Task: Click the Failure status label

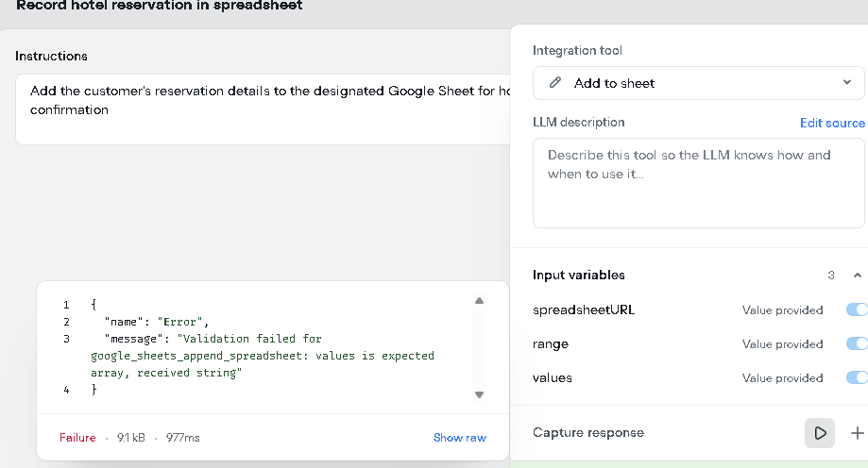Action: point(77,438)
